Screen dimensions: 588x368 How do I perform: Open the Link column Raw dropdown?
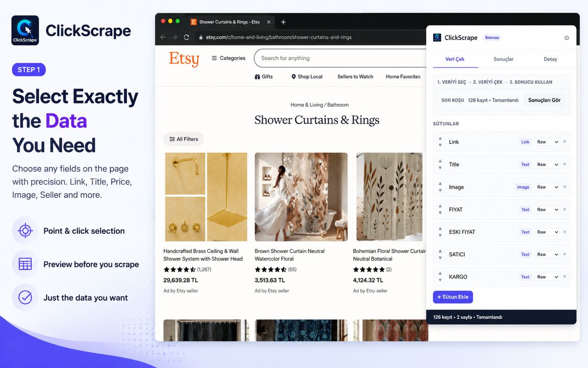547,142
